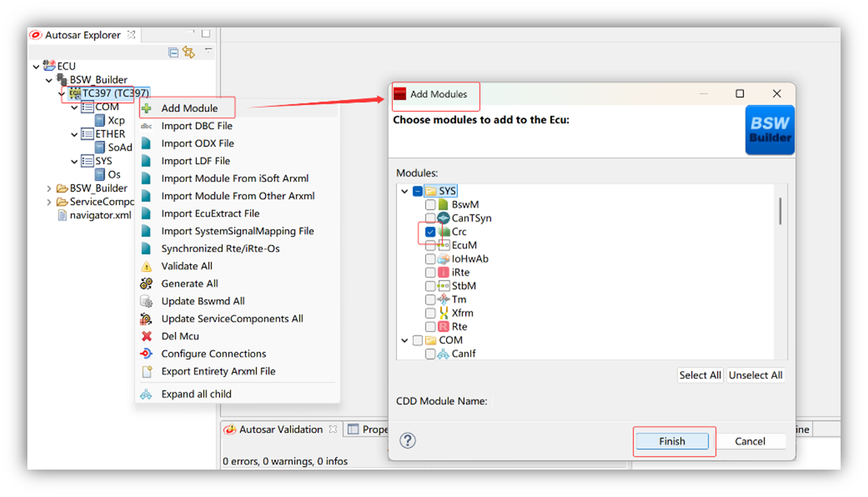Screen dimensions: 868x497
Task: Collapse the ECU root tree node
Action: pyautogui.click(x=36, y=67)
